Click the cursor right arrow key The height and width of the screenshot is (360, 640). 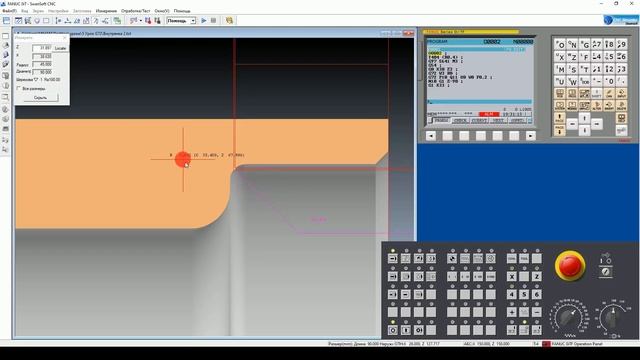(597, 124)
